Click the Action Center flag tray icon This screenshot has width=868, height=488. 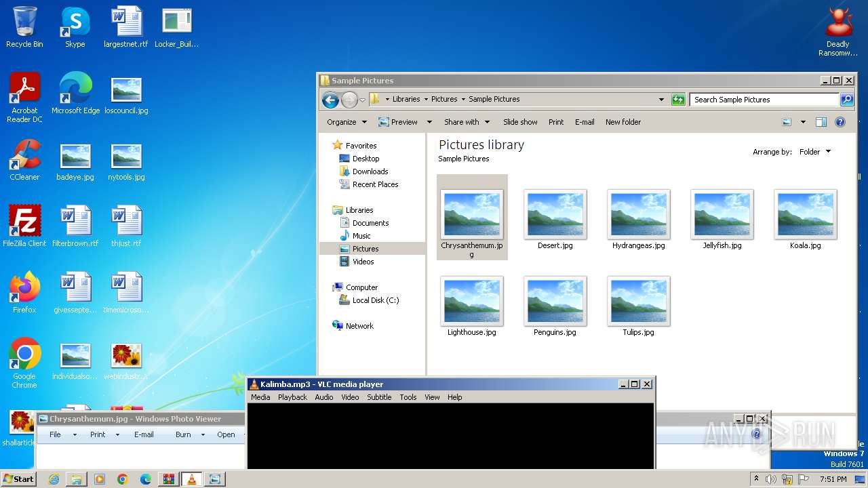coord(804,479)
